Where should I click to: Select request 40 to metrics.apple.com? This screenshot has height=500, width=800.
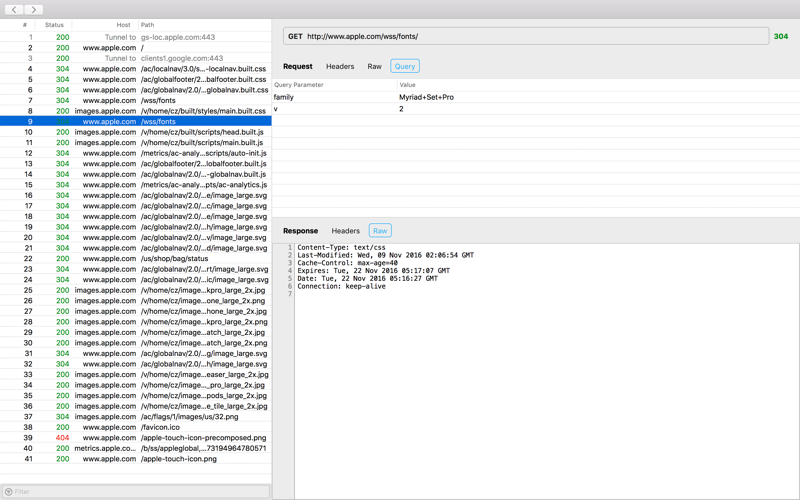point(136,448)
